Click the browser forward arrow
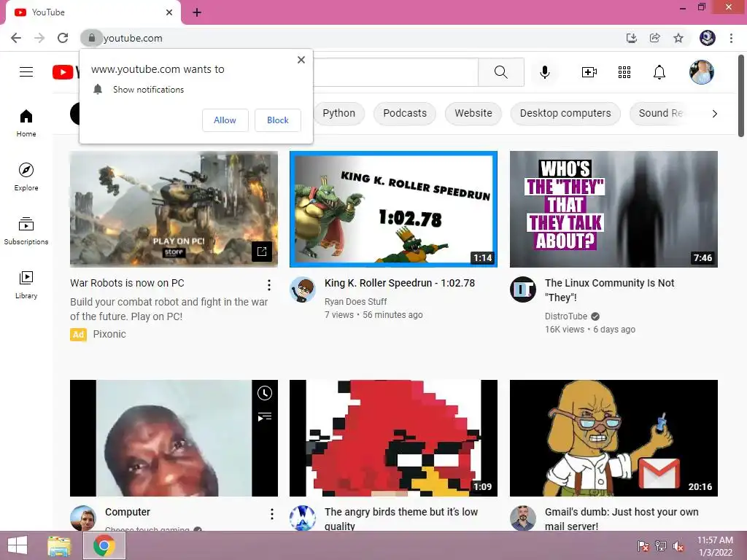 point(39,38)
